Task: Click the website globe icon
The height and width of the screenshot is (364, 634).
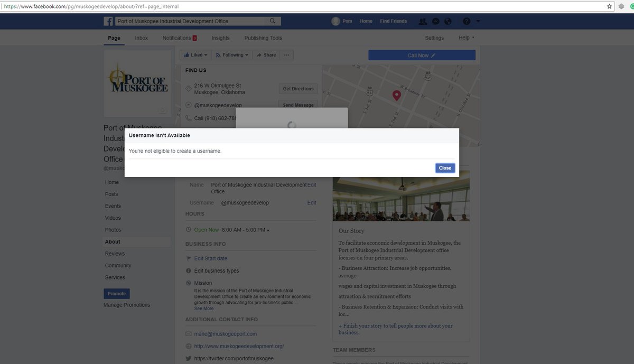Action: [x=189, y=346]
